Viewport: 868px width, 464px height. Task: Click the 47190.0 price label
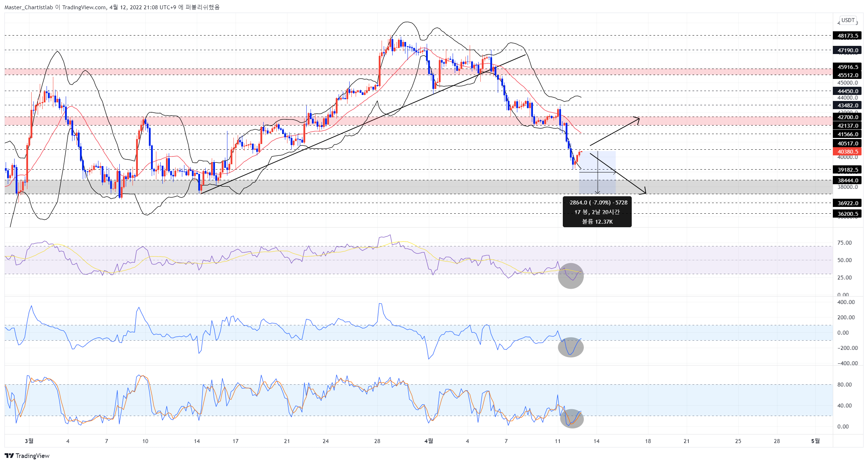click(x=847, y=50)
